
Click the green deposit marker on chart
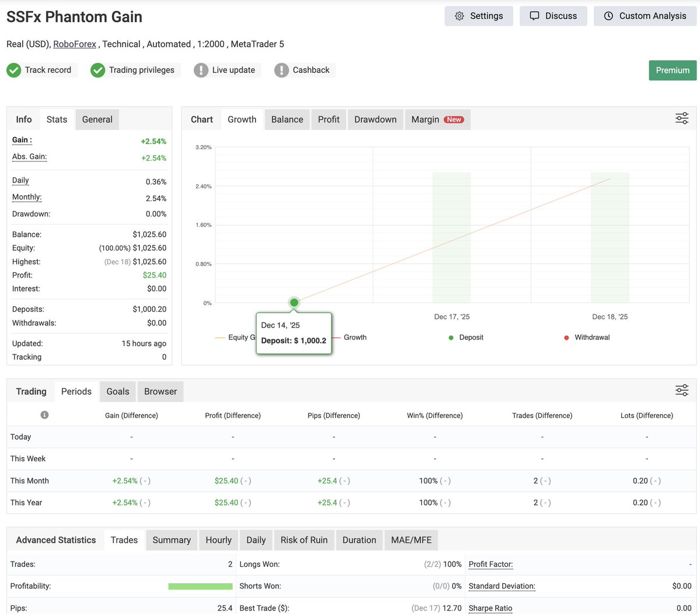294,303
